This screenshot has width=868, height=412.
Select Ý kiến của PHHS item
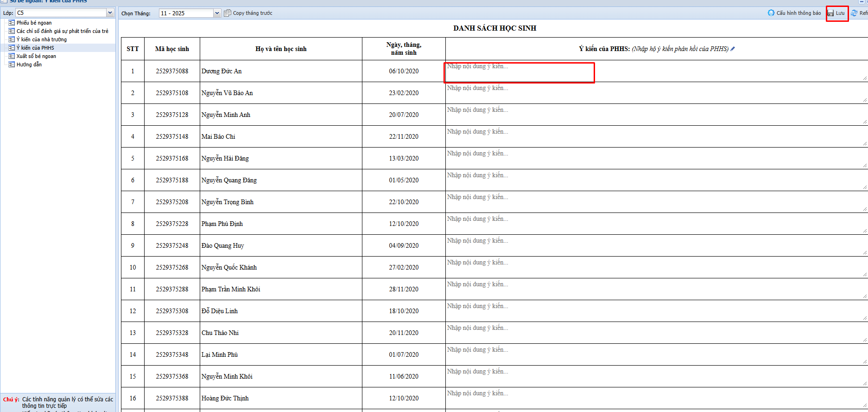click(35, 48)
